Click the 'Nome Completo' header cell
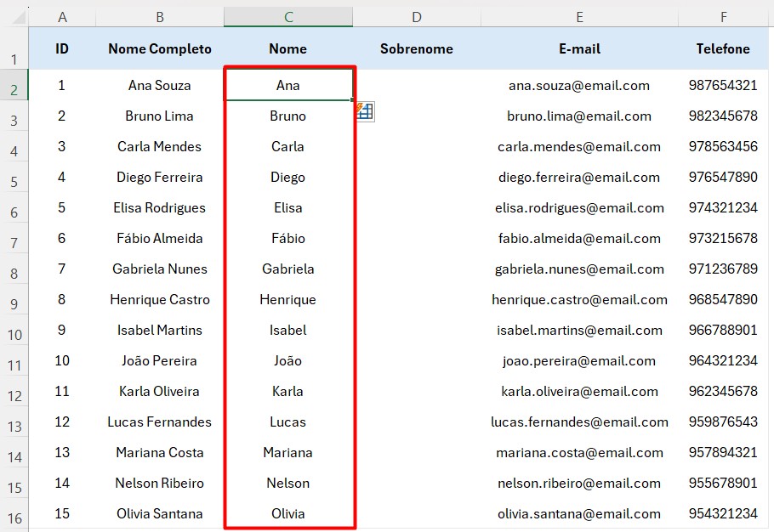This screenshot has width=774, height=532. click(160, 48)
